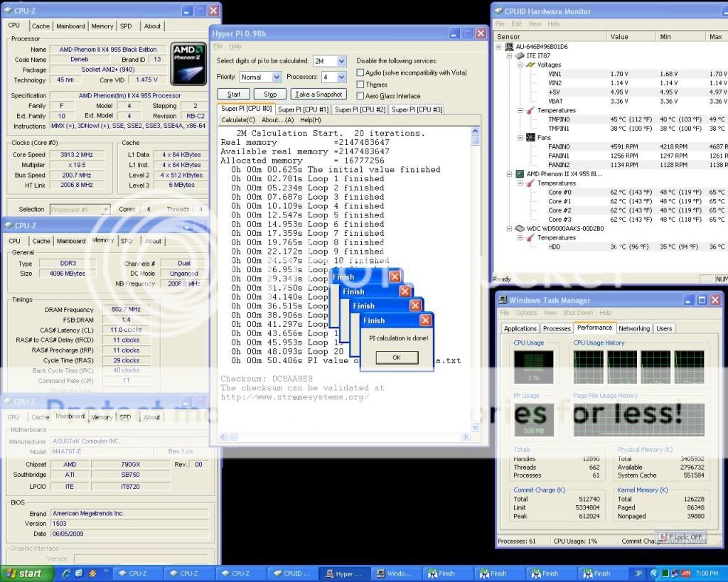Switch to Super PI [CPU #2] tab
The image size is (728, 582).
click(x=360, y=109)
